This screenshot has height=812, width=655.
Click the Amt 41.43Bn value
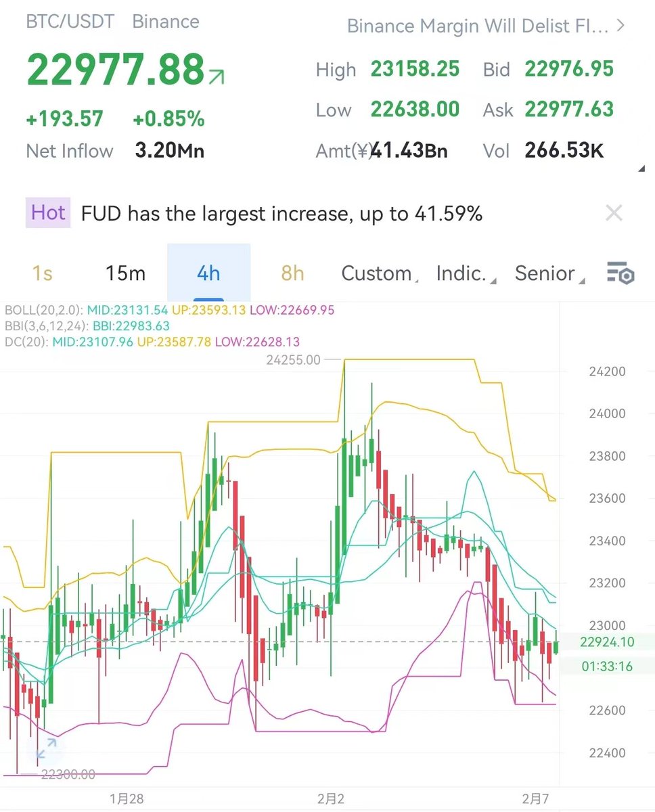409,150
